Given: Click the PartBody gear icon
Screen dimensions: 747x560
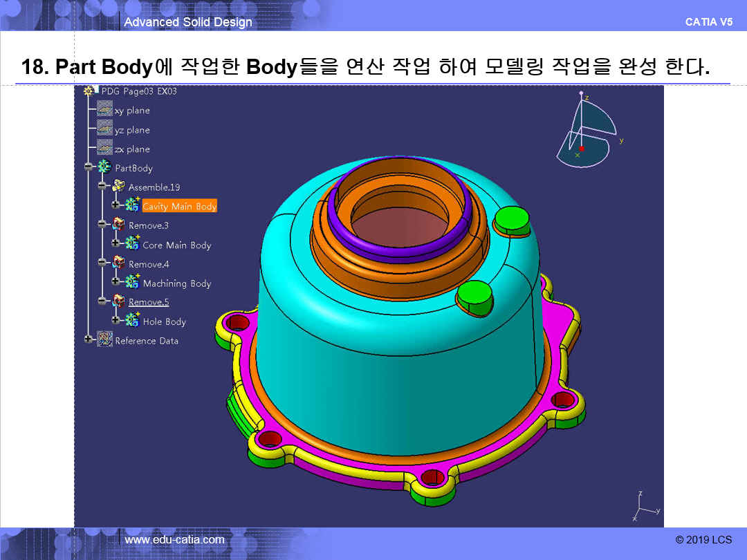Looking at the screenshot, I should tap(105, 167).
